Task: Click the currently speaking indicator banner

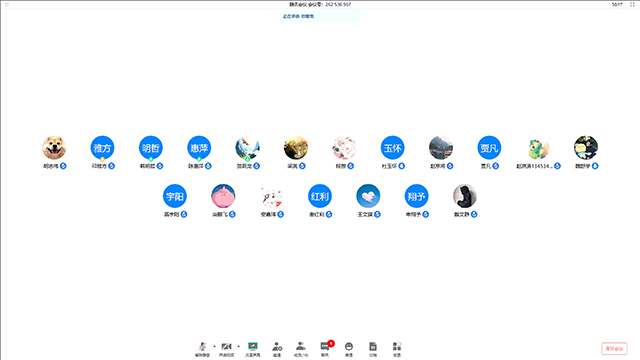Action: [320, 16]
